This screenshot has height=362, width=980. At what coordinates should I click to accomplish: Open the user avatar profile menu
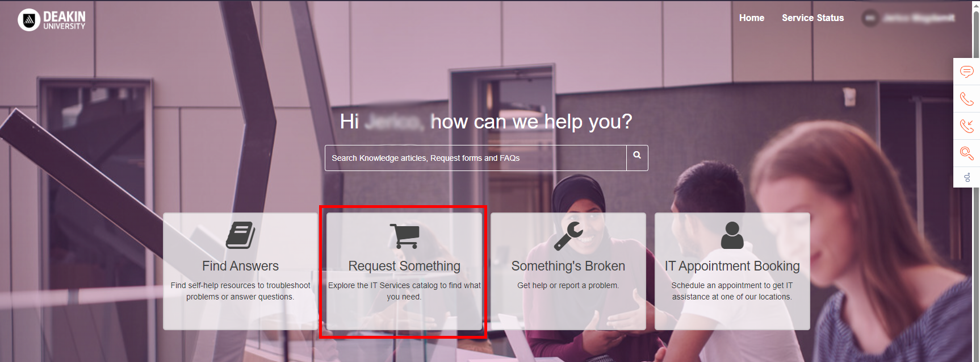[870, 18]
